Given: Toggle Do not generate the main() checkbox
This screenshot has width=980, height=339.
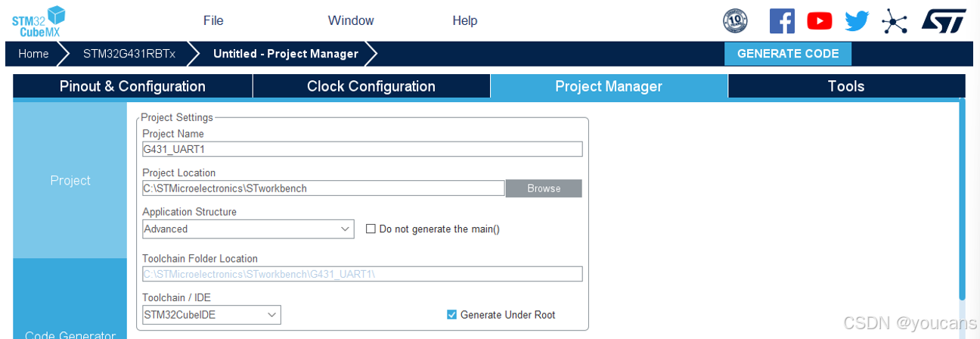Looking at the screenshot, I should point(371,229).
